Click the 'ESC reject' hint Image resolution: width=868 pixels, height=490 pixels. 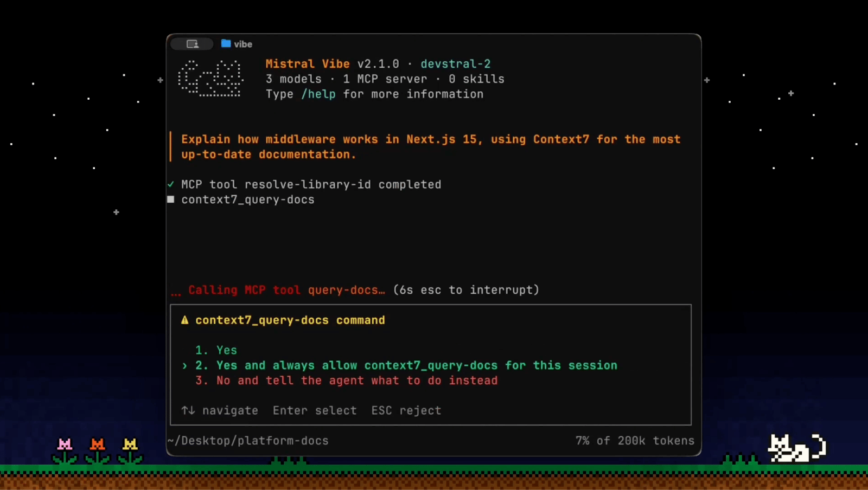406,410
